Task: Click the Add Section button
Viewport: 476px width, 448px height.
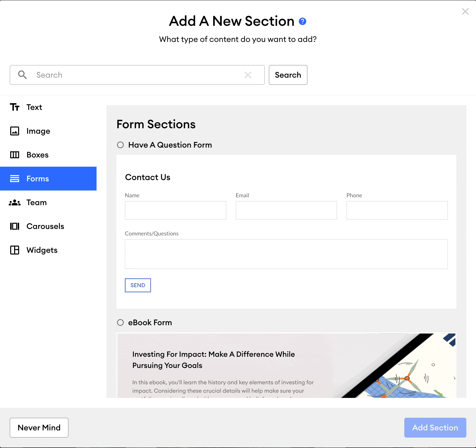Action: click(435, 428)
